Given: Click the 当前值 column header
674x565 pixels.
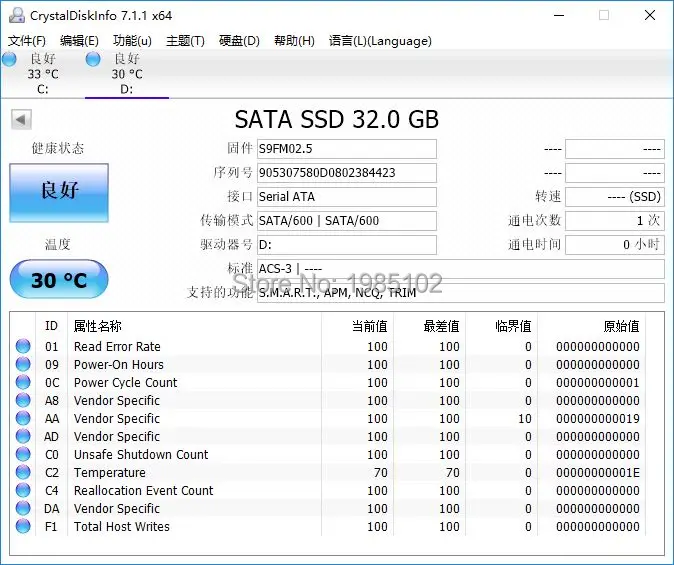Looking at the screenshot, I should [x=370, y=326].
